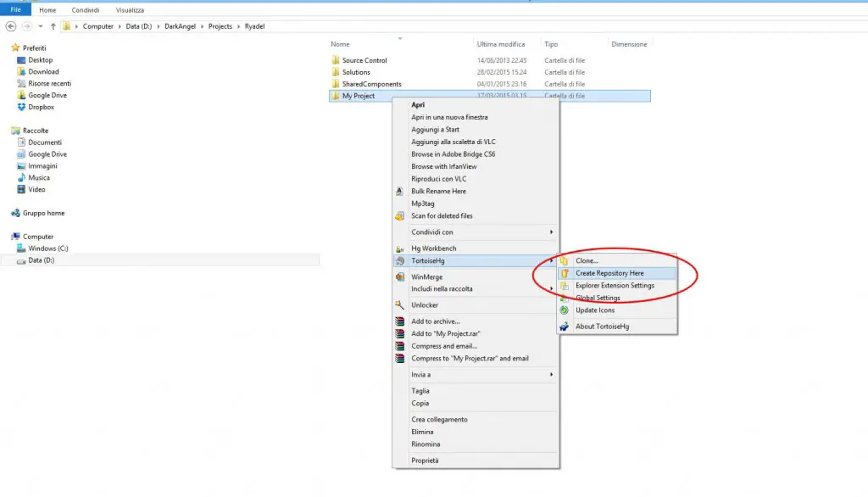Click the WinRAR icon beside Compress and email

400,346
